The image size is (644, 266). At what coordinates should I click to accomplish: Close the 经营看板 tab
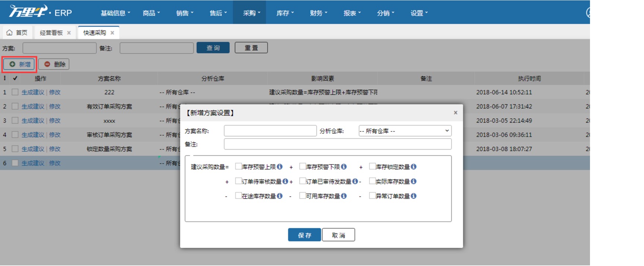click(69, 33)
